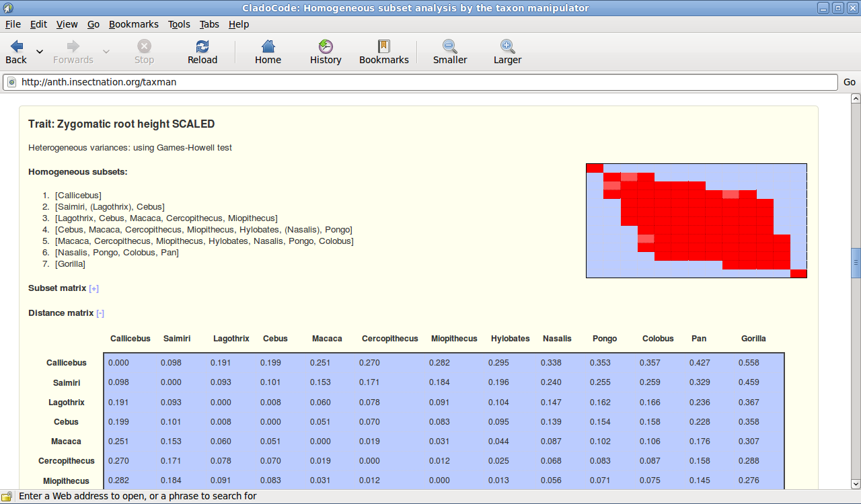Open the Tabs menu
Screen dimensions: 861x504
coord(209,24)
